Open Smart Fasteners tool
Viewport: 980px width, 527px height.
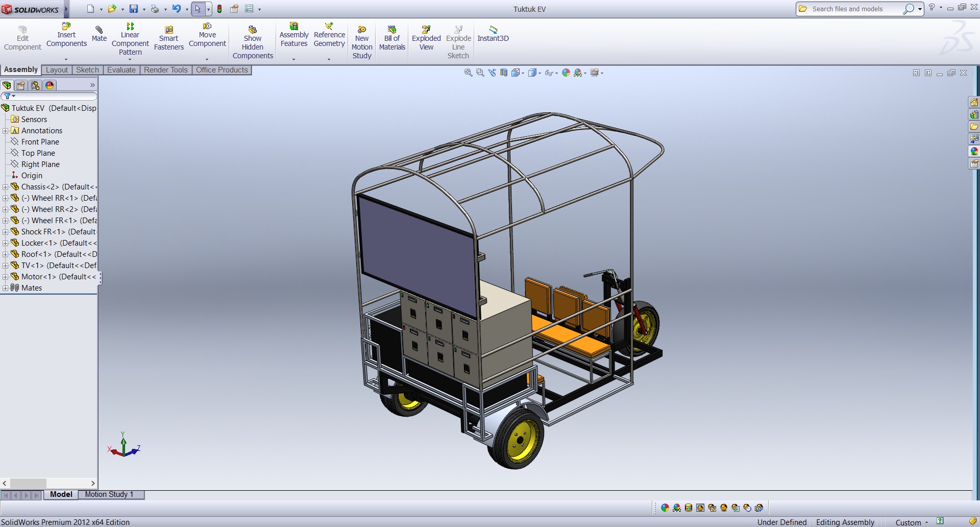click(168, 38)
